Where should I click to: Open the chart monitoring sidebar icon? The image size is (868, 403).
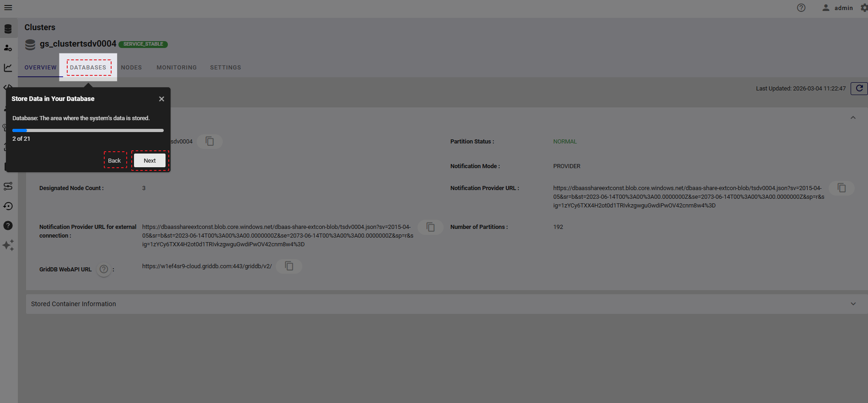(x=8, y=68)
